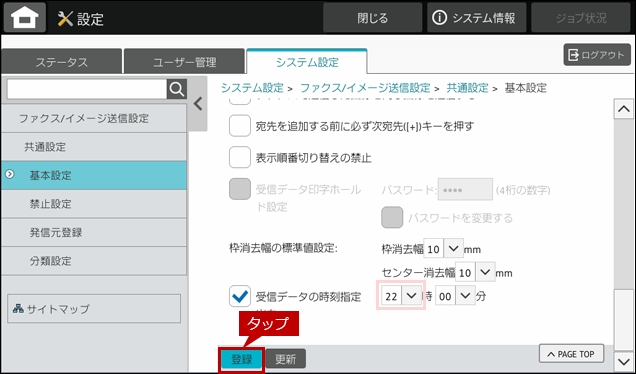Open the minute (分) dropdown showing 00
This screenshot has width=636, height=374.
(455, 296)
